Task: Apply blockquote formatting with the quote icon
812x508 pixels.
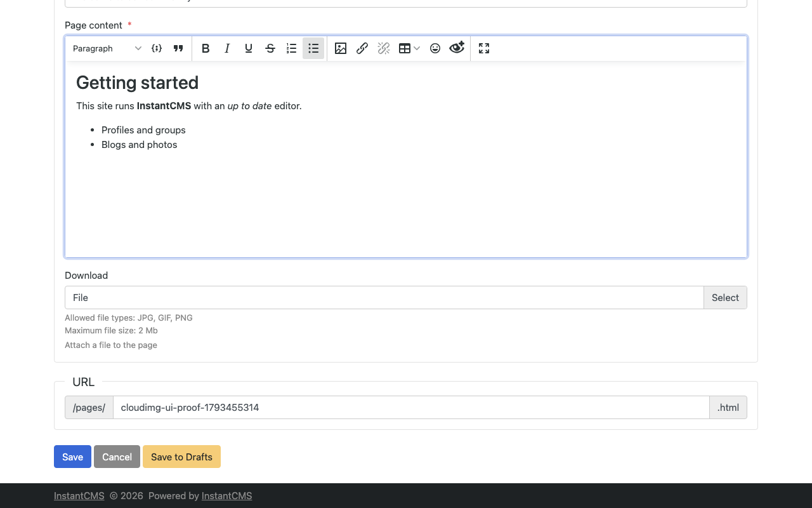Action: pyautogui.click(x=178, y=48)
